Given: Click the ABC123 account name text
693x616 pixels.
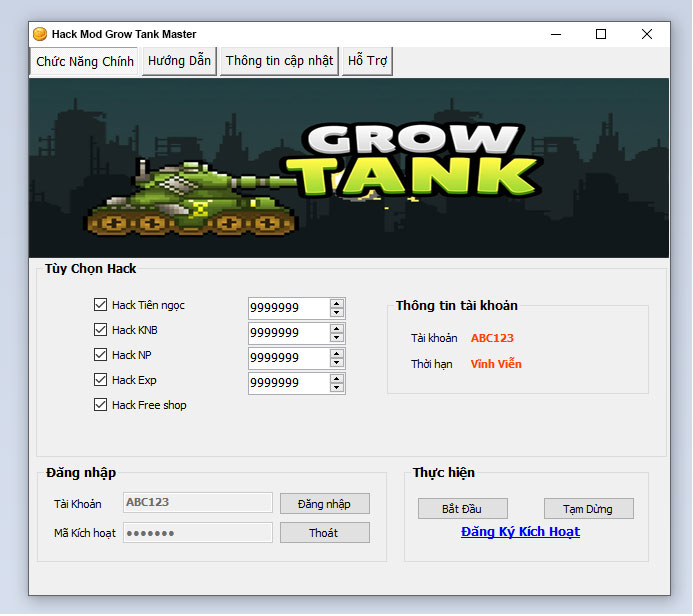Looking at the screenshot, I should (x=492, y=338).
